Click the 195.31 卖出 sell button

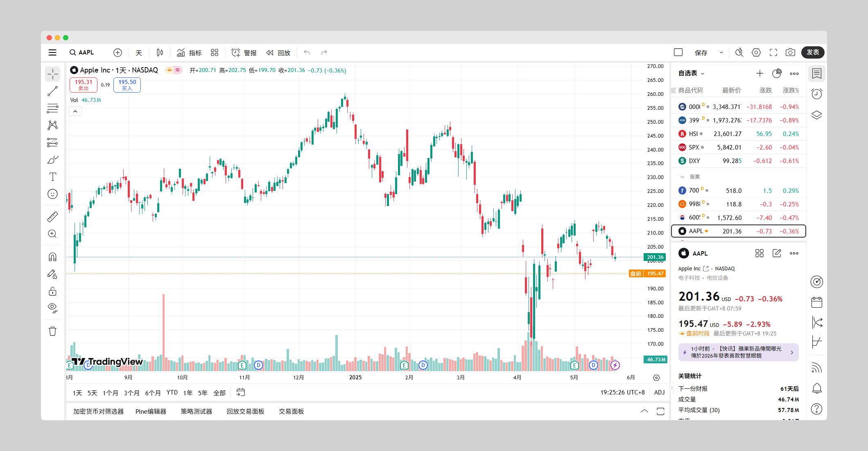pyautogui.click(x=84, y=85)
